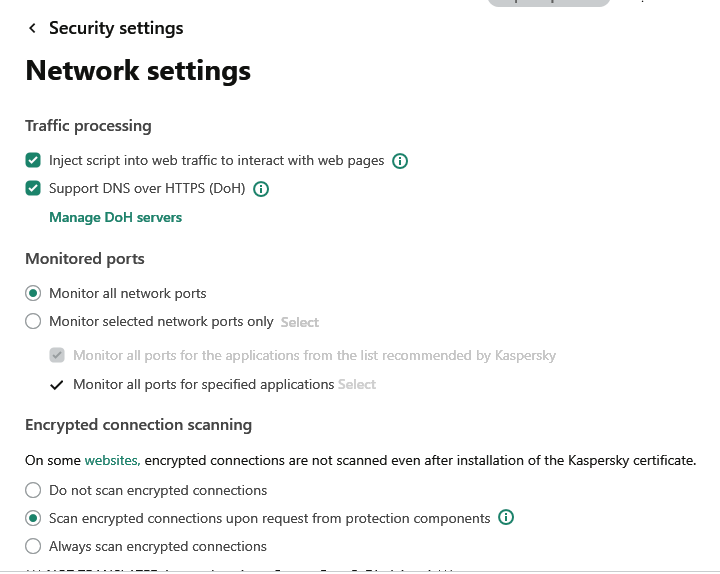720x574 pixels.
Task: Toggle greyed Kaspersky recommended list checkbox
Action: click(57, 355)
